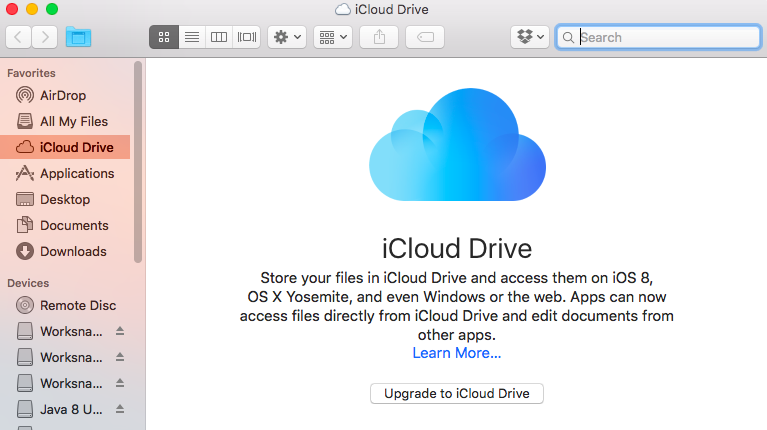Image resolution: width=767 pixels, height=430 pixels.
Task: Click the AirDrop radar icon
Action: pyautogui.click(x=25, y=95)
